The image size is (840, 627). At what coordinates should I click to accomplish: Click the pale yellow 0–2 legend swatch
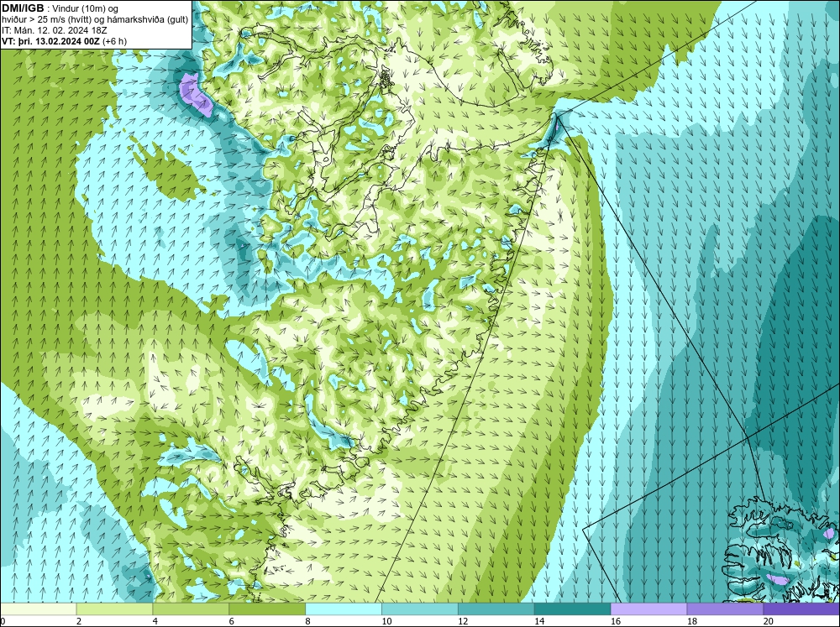39,609
